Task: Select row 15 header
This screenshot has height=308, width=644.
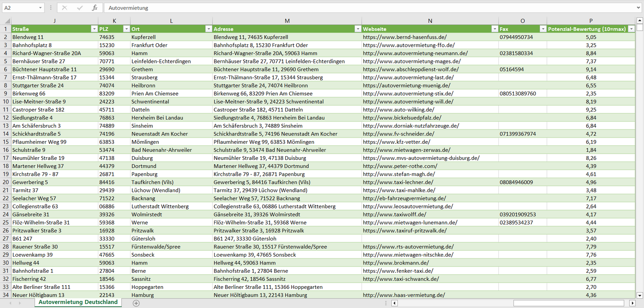Action: click(x=6, y=142)
